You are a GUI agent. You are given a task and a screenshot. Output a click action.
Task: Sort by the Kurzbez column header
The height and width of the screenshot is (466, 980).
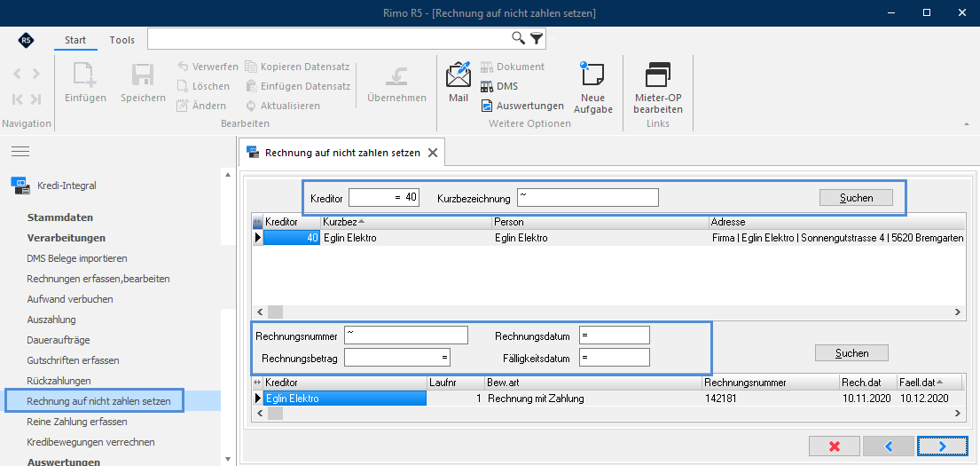(x=406, y=222)
